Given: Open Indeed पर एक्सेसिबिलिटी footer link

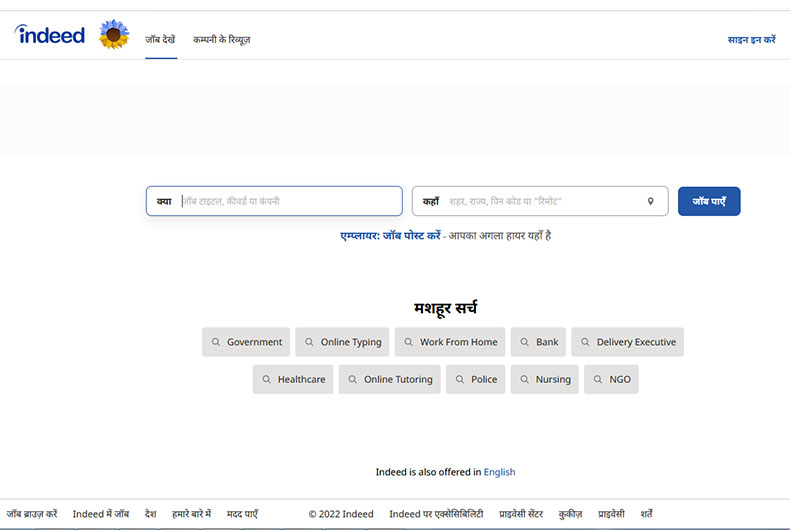Looking at the screenshot, I should click(436, 514).
